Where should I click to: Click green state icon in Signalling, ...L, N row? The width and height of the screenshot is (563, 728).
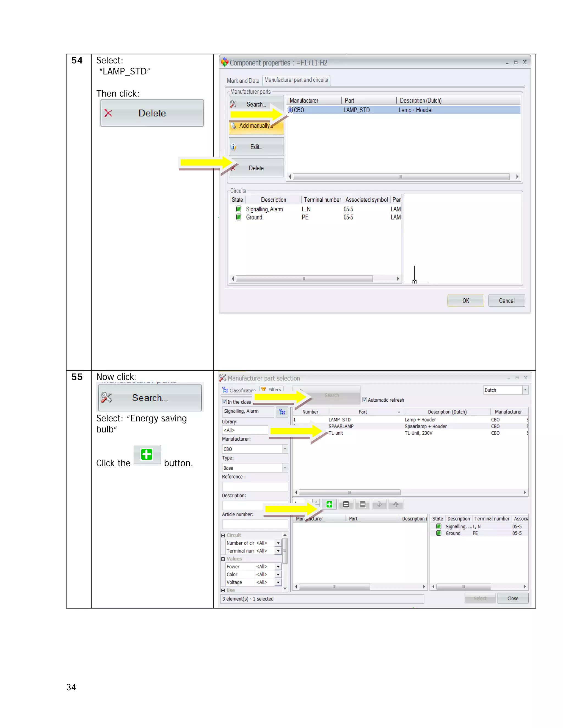click(439, 526)
